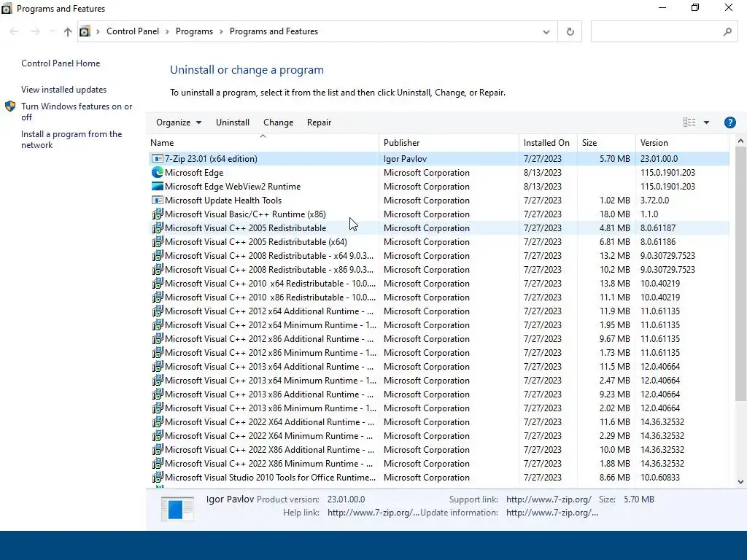This screenshot has width=747, height=560.
Task: Click the Microsoft Edge browser icon
Action: click(158, 172)
